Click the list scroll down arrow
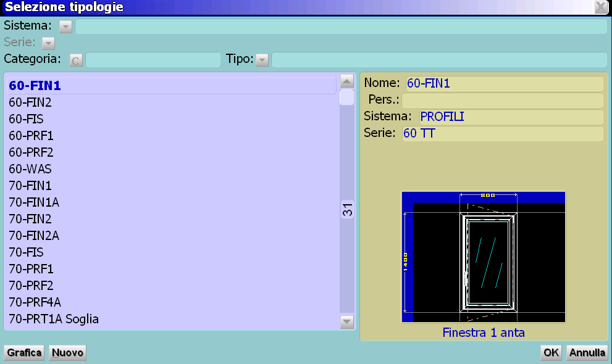The width and height of the screenshot is (612, 364). click(347, 322)
